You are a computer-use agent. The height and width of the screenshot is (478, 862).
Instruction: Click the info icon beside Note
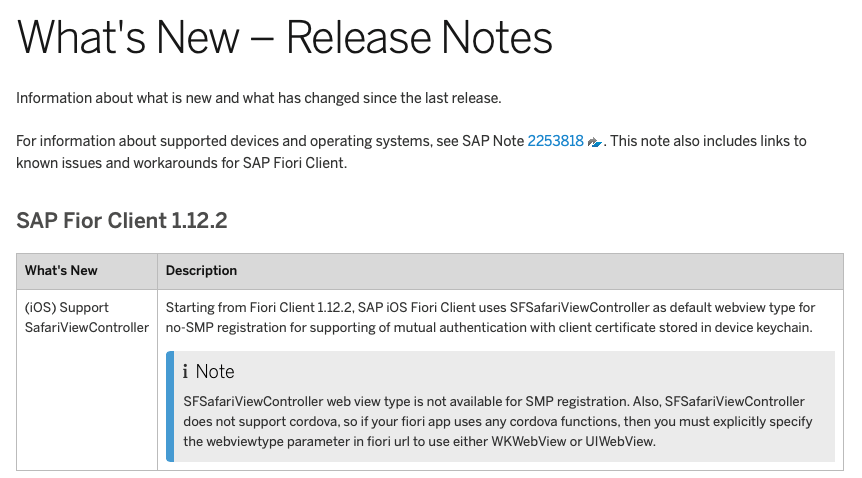click(186, 372)
